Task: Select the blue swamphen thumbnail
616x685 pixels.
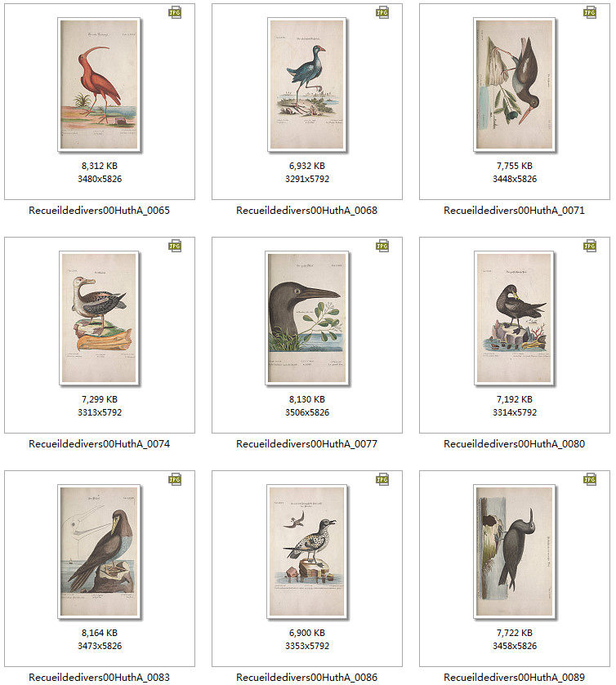Action: coord(307,84)
